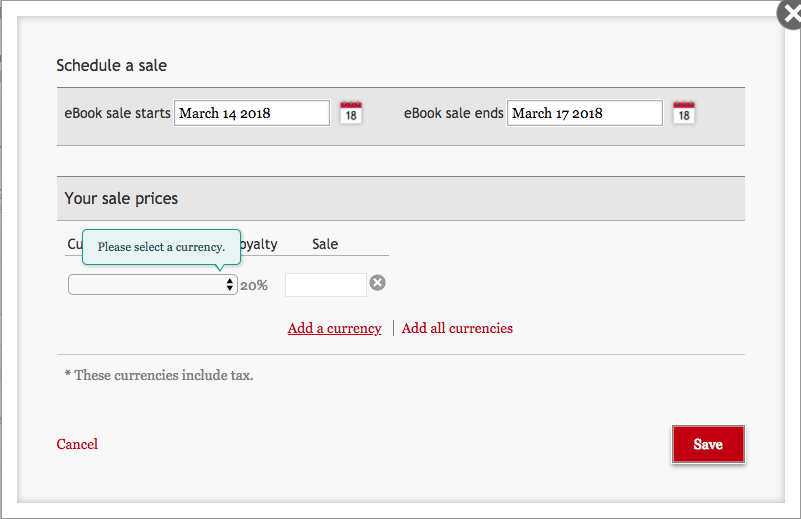Select Add all currencies link
The height and width of the screenshot is (519, 801).
tap(457, 328)
